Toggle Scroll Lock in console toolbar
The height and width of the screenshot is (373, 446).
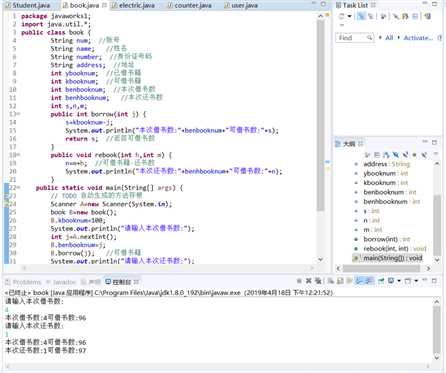tap(340, 281)
